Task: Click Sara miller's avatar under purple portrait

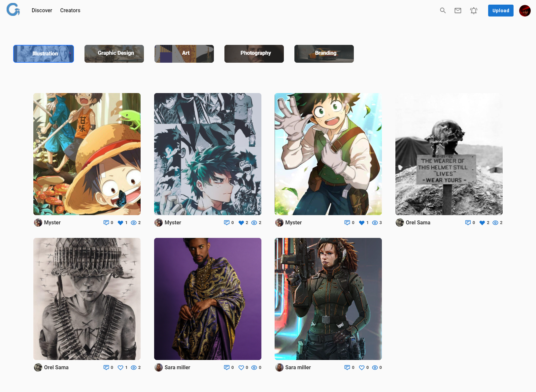Action: (x=159, y=368)
